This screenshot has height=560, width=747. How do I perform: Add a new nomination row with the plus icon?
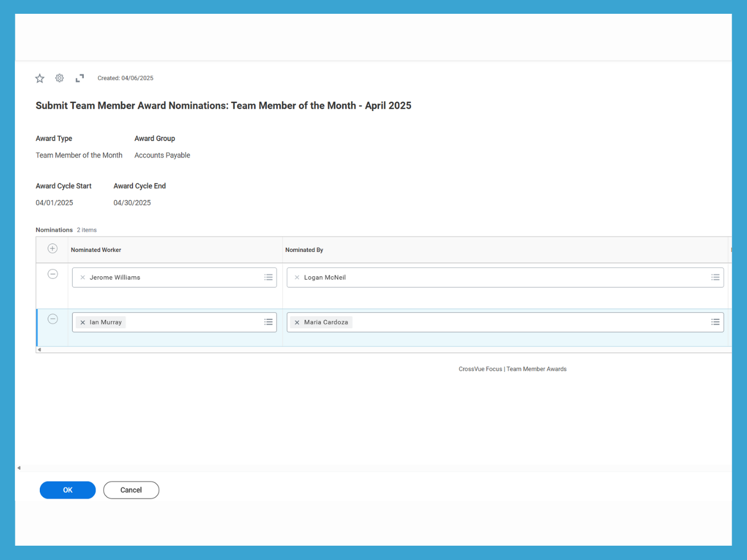52,248
